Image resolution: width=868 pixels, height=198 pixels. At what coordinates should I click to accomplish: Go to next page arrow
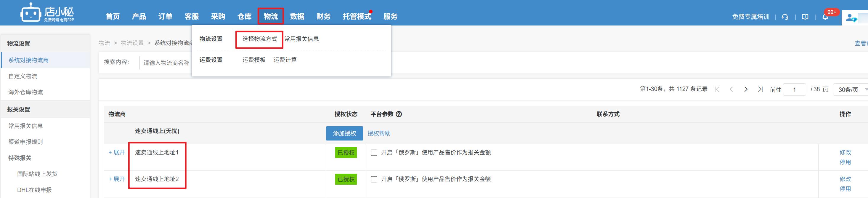point(746,90)
